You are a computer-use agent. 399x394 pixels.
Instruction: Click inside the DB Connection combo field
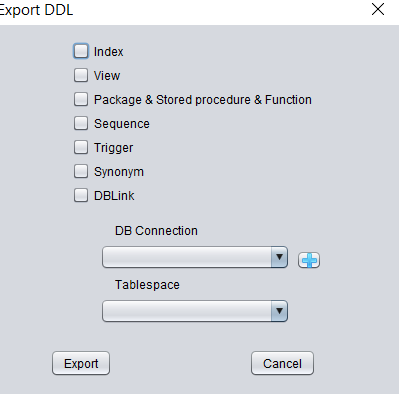click(x=195, y=257)
